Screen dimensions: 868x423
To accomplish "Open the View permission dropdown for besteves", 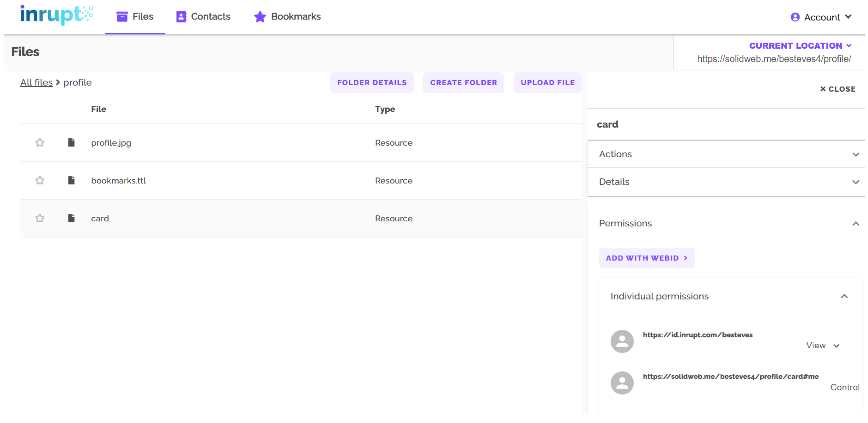I will [x=822, y=345].
